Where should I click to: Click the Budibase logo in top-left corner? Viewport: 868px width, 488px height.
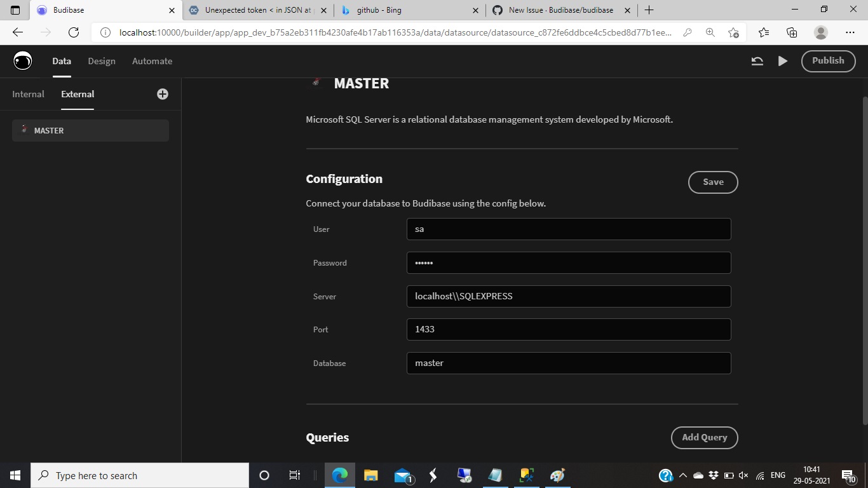22,60
